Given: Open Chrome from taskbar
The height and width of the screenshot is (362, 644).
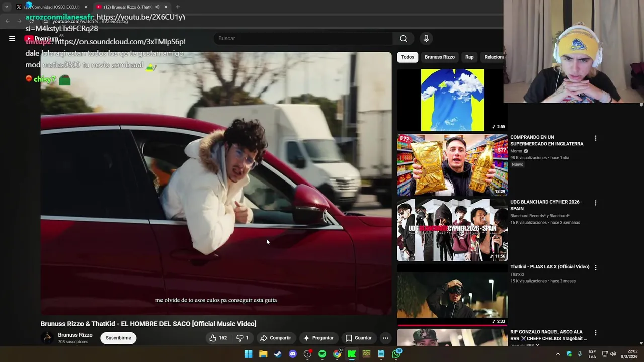Looking at the screenshot, I should point(337,354).
